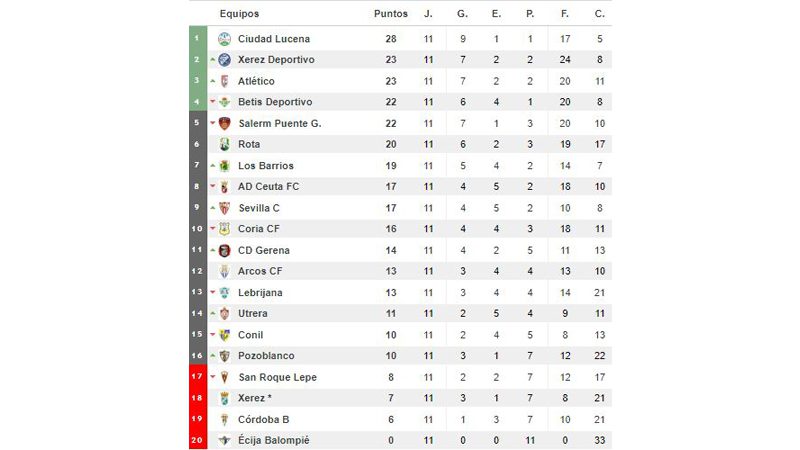
Task: Click the Coria CF yellow crest
Action: [224, 229]
